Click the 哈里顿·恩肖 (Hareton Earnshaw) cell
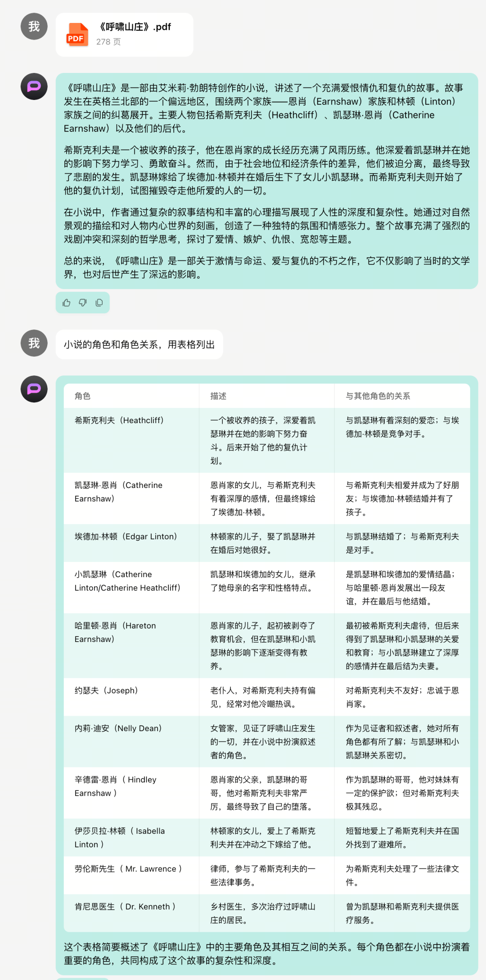The height and width of the screenshot is (980, 486). [x=115, y=632]
